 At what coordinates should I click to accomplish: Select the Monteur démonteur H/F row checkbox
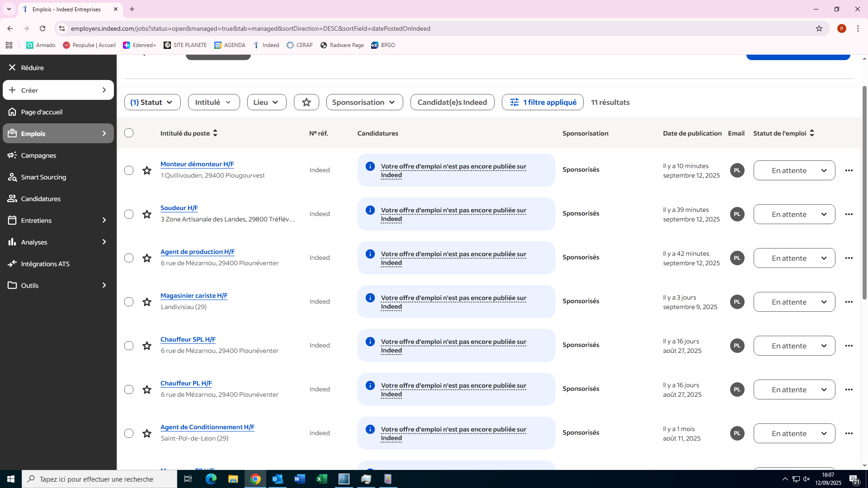pos(129,170)
